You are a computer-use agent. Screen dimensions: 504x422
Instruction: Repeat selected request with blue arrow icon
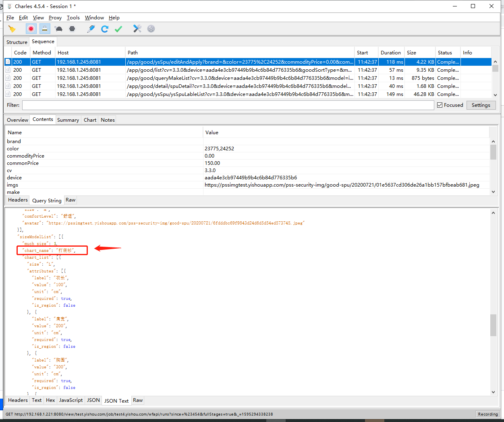pyautogui.click(x=105, y=29)
